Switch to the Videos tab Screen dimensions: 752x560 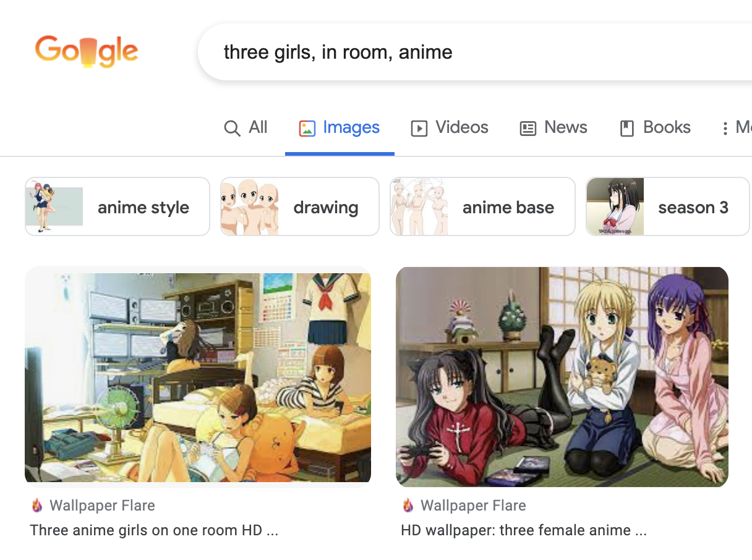(x=450, y=128)
